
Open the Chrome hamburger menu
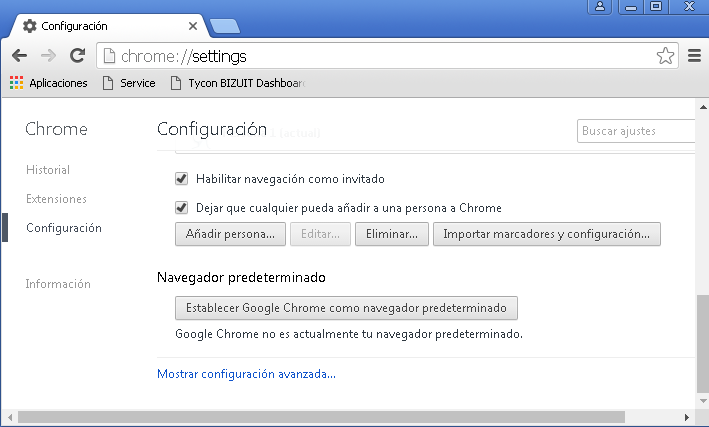tap(694, 56)
